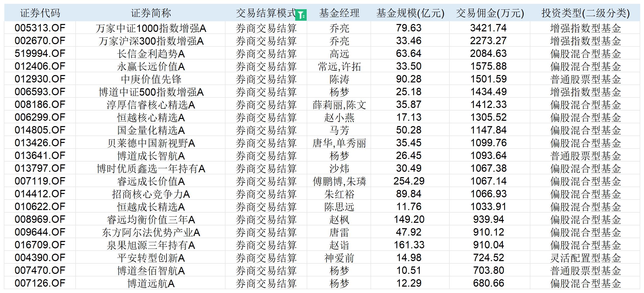
Task: Click manager cell 神爱前
Action: [339, 258]
